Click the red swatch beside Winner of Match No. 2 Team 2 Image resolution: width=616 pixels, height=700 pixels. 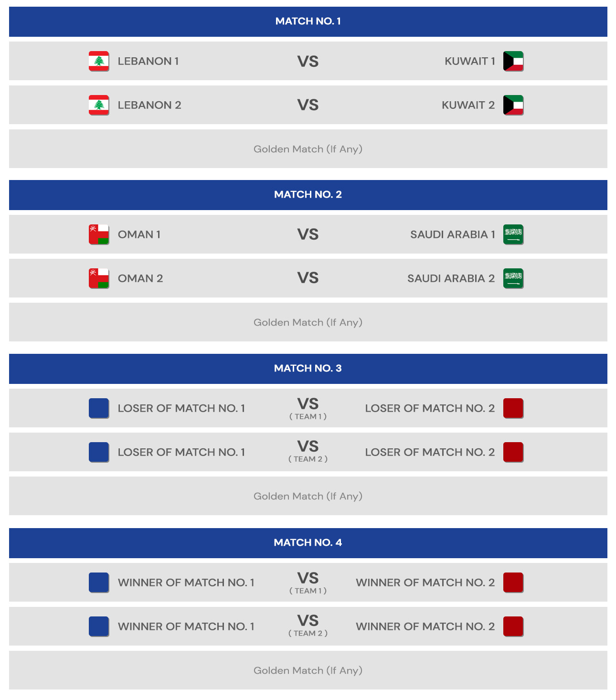click(513, 626)
